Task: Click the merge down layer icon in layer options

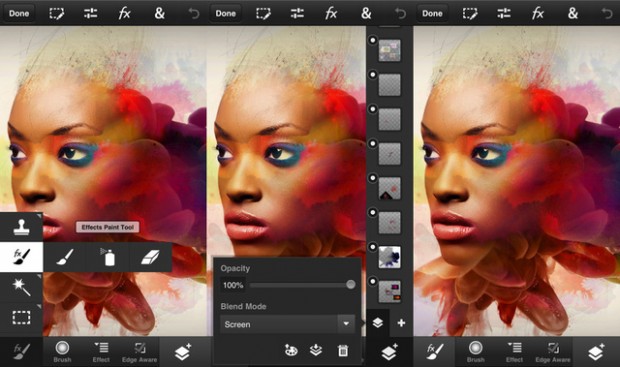Action: 316,350
